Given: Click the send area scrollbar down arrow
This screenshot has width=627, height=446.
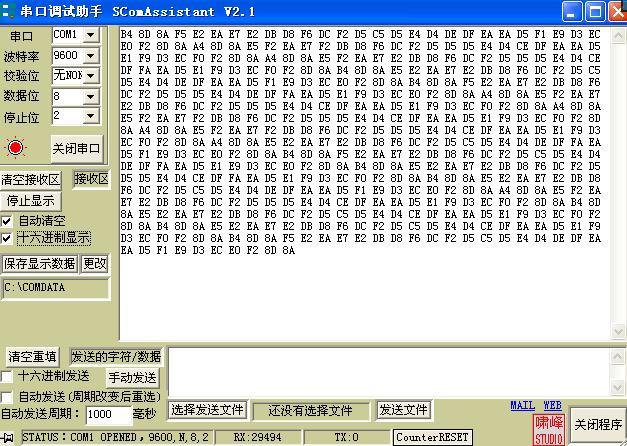Looking at the screenshot, I should (x=617, y=387).
